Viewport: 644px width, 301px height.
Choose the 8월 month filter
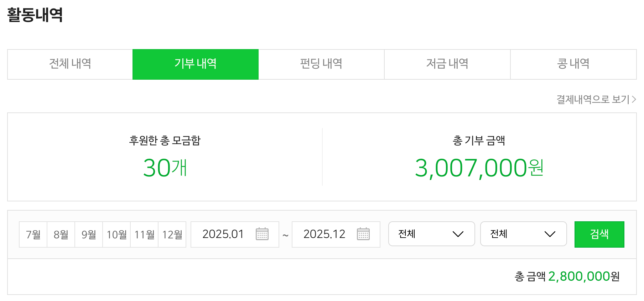point(61,234)
